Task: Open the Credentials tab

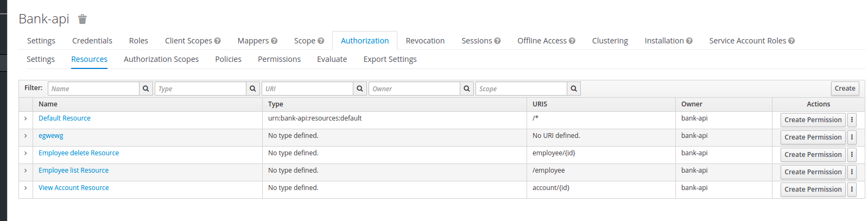Action: 92,41
